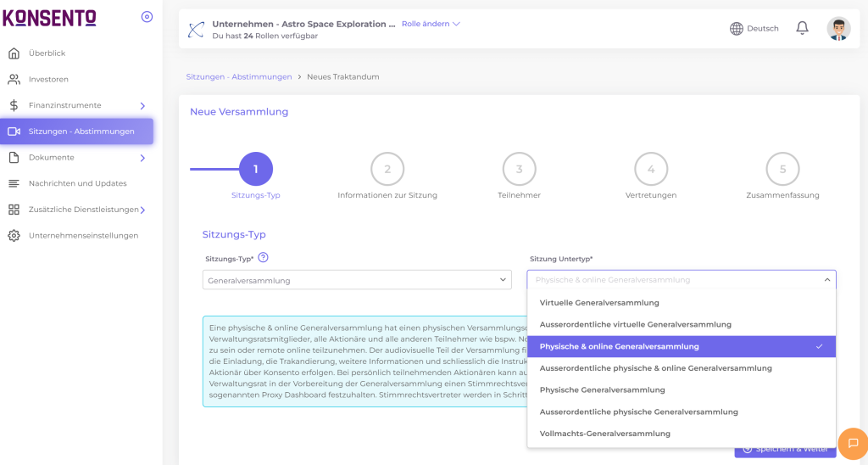Viewport: 868px width, 465px height.
Task: Open Nachrichten und Updates sidebar item
Action: pos(77,183)
